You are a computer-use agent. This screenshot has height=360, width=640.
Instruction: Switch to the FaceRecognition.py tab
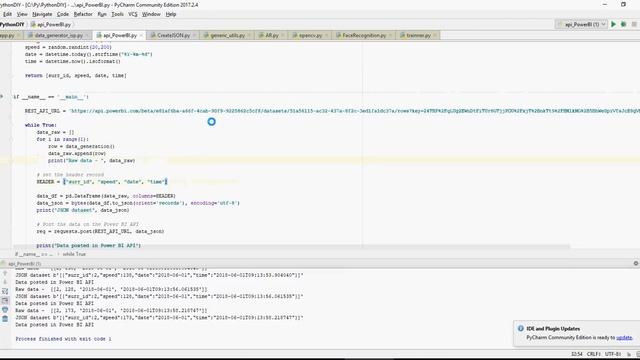[364, 36]
